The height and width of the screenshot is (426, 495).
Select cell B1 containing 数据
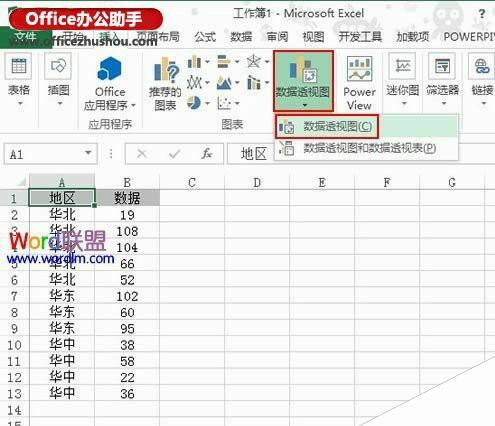pyautogui.click(x=127, y=198)
